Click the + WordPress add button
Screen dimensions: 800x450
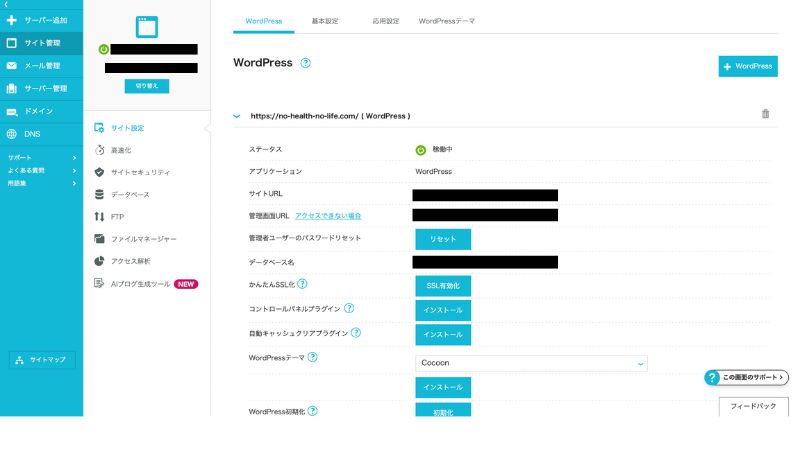(x=748, y=66)
